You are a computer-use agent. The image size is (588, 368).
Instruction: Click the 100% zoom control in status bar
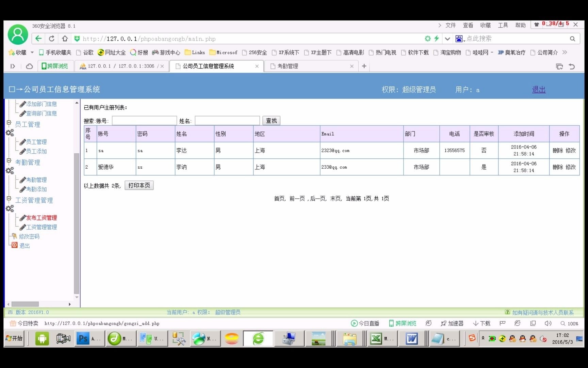pyautogui.click(x=570, y=323)
